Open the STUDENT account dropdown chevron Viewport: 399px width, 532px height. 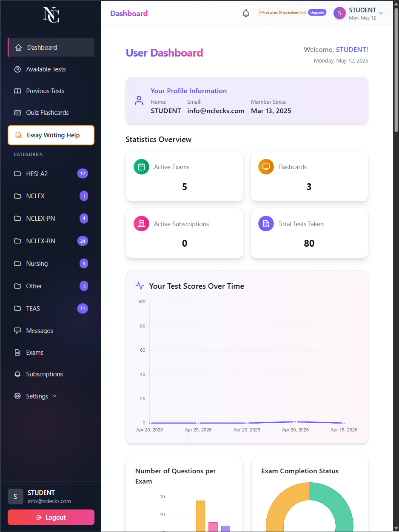(x=381, y=13)
